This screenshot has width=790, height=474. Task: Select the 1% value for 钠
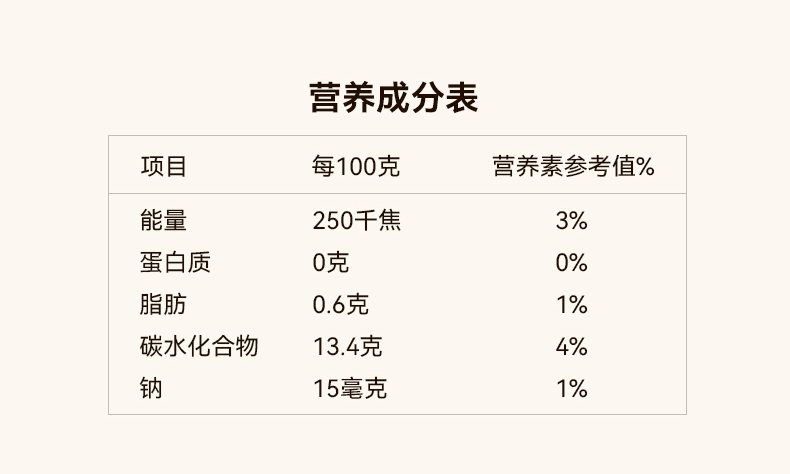(x=571, y=389)
